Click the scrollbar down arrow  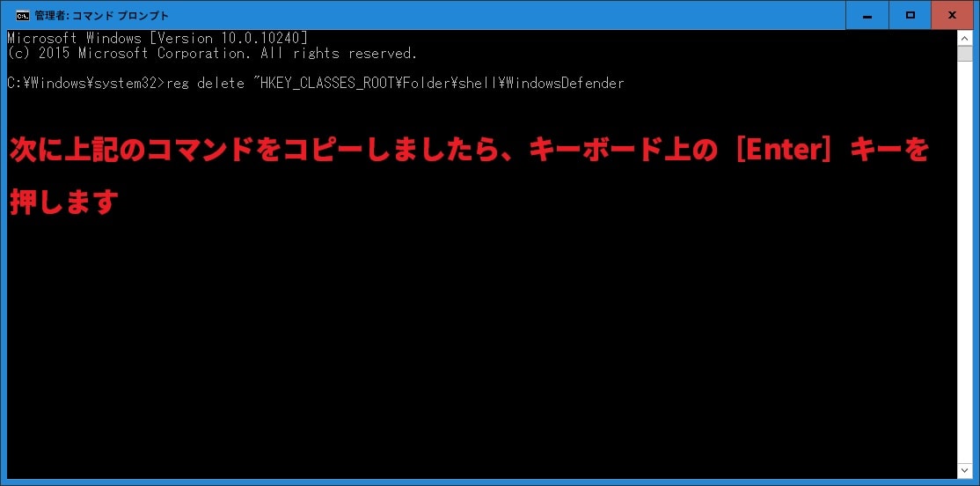(964, 470)
